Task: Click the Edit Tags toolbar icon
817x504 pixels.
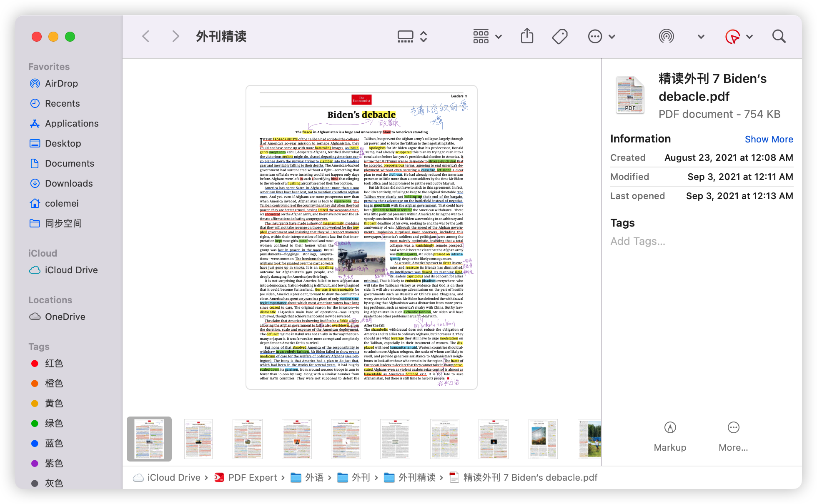Action: click(560, 37)
